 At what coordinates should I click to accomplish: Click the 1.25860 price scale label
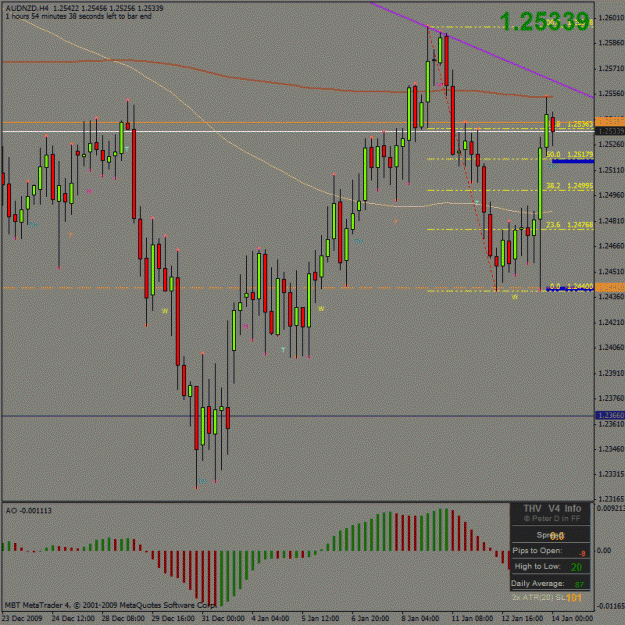point(611,43)
